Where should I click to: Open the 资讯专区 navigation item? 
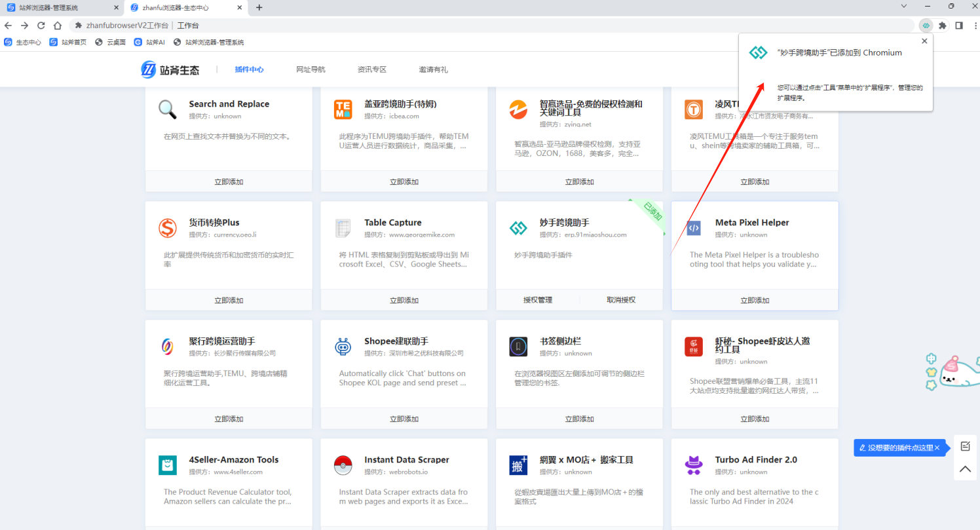(x=372, y=69)
